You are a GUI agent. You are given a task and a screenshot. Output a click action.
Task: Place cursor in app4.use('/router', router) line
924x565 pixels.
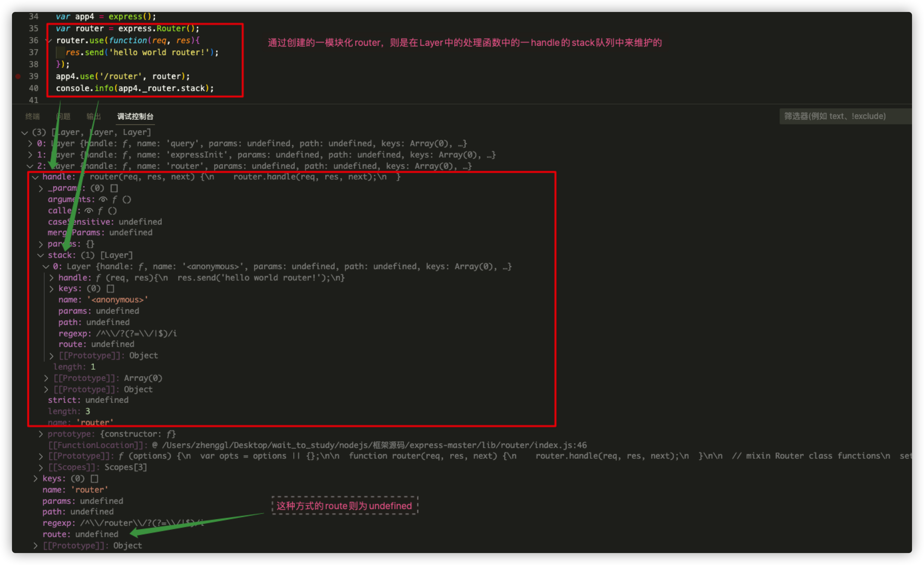coord(123,76)
